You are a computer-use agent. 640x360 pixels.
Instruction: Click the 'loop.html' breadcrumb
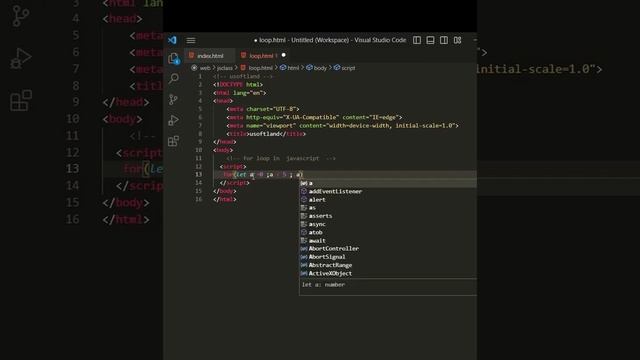pyautogui.click(x=260, y=68)
